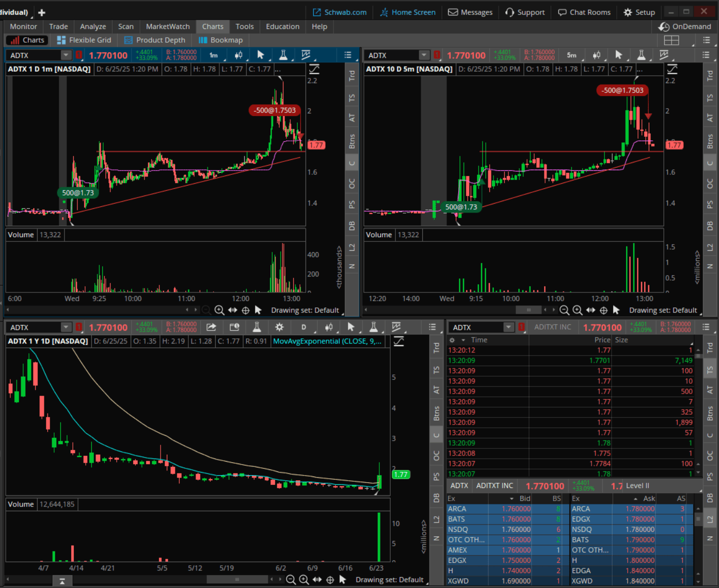Open the grid layout icon under OnDemand

click(672, 40)
